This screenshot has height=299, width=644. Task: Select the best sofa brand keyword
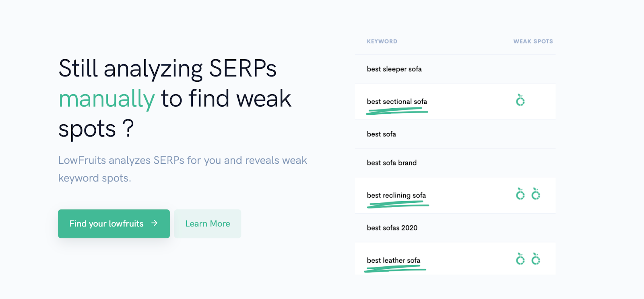[x=392, y=163]
